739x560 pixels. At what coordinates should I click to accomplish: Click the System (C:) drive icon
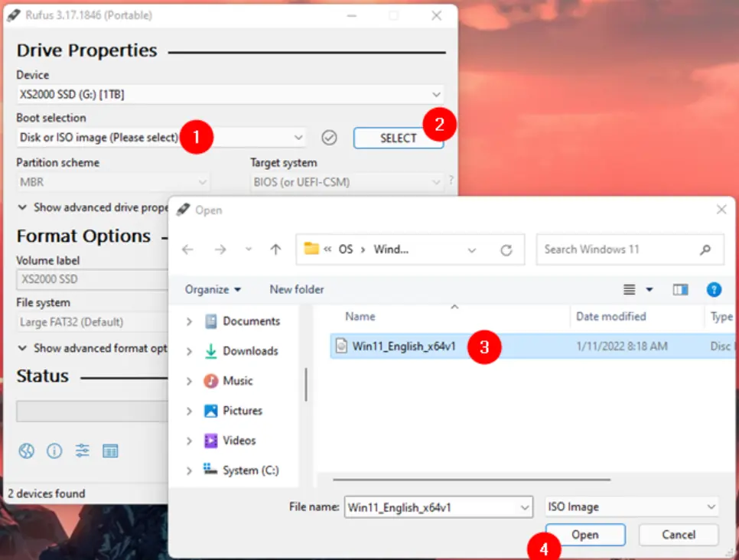[x=210, y=469]
